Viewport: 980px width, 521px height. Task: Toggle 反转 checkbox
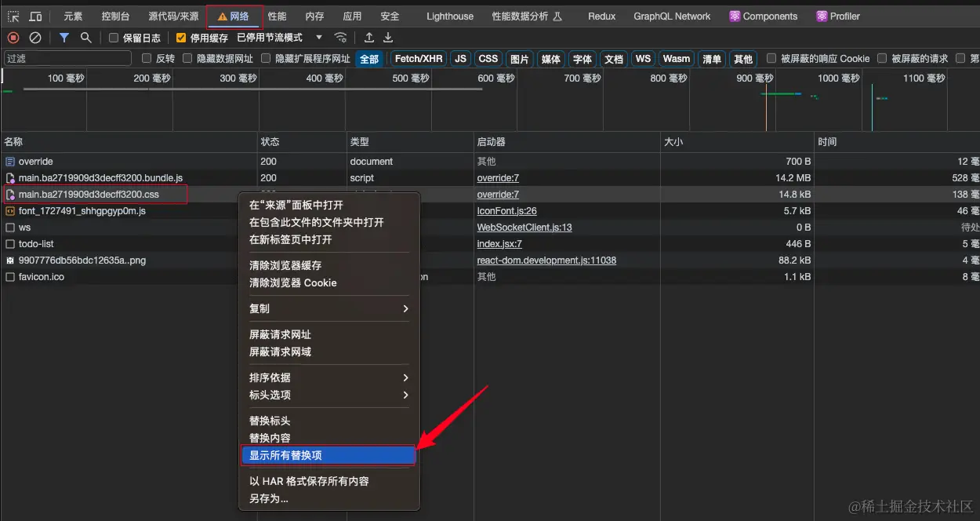click(147, 59)
